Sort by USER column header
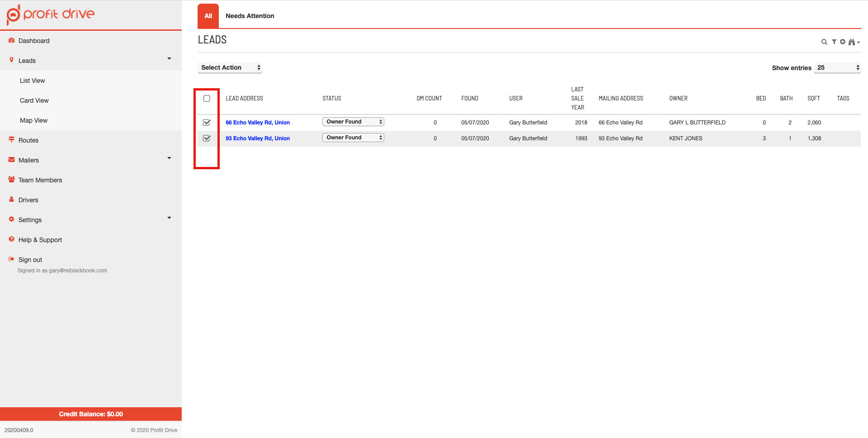868x438 pixels. [516, 98]
